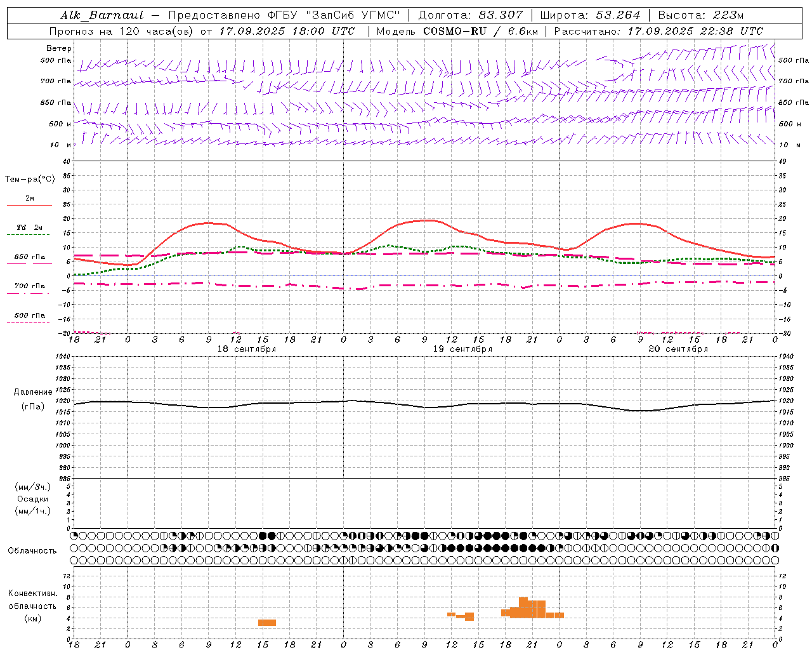Click the '20 сентября' date label
Screen dimensions: 812x650
678,349
